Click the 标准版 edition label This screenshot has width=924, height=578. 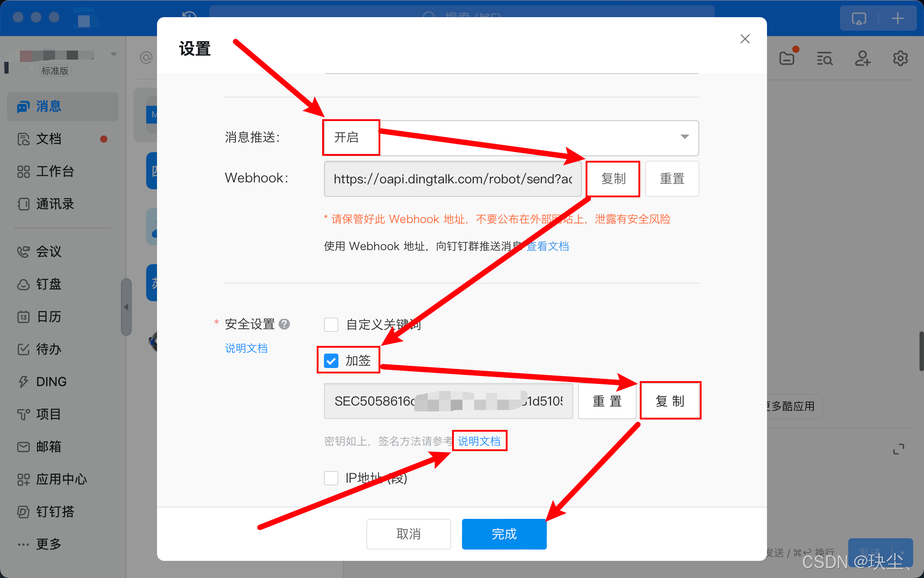[x=55, y=71]
